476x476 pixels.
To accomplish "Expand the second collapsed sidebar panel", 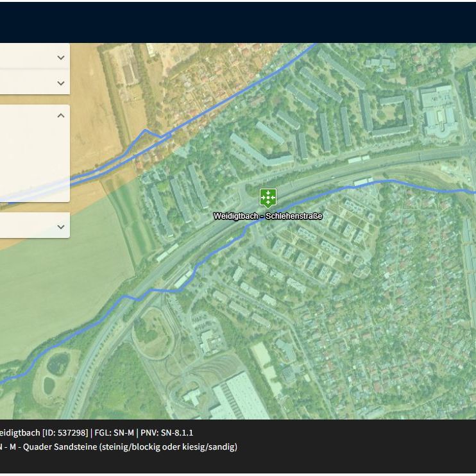I will [x=61, y=83].
